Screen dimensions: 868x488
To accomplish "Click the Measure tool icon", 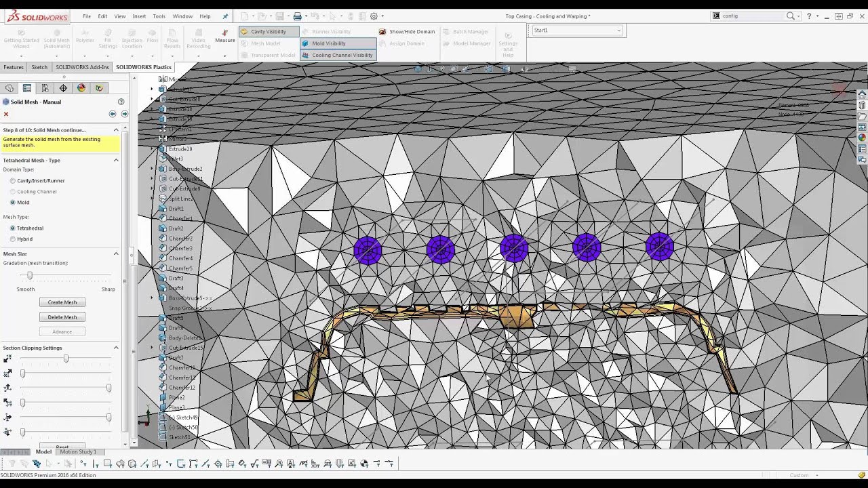I will coord(225,32).
